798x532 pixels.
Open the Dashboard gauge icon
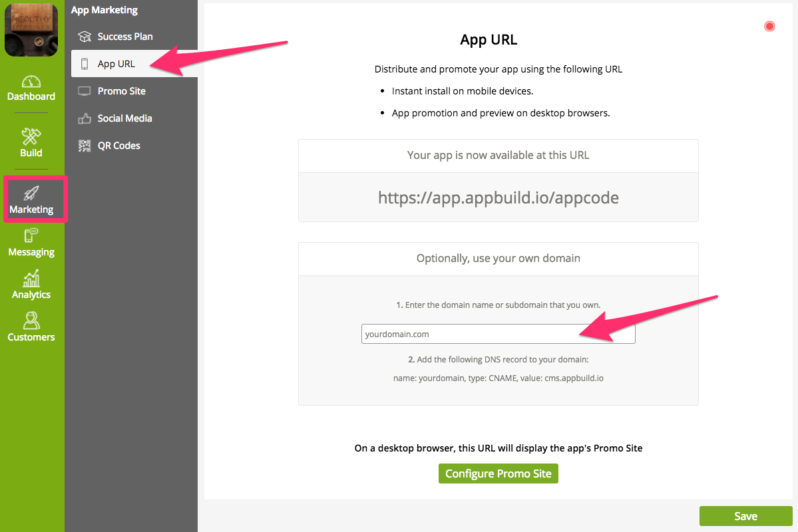pyautogui.click(x=31, y=82)
